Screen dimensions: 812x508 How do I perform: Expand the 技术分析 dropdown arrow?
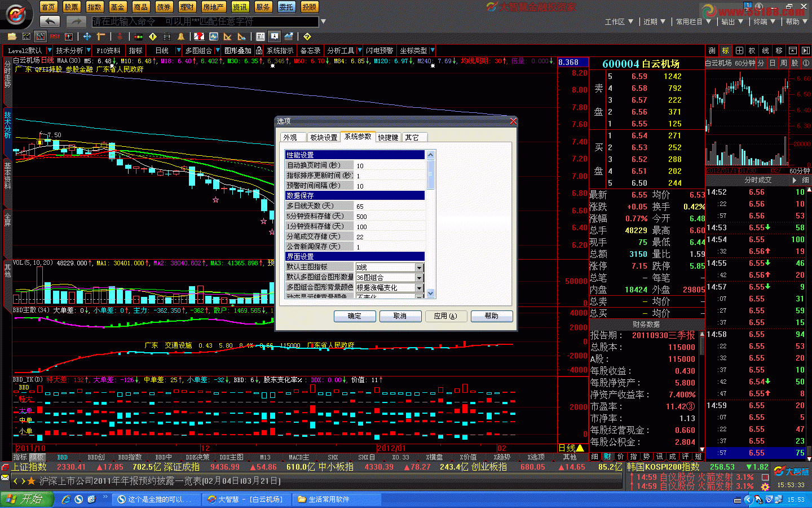[x=89, y=50]
